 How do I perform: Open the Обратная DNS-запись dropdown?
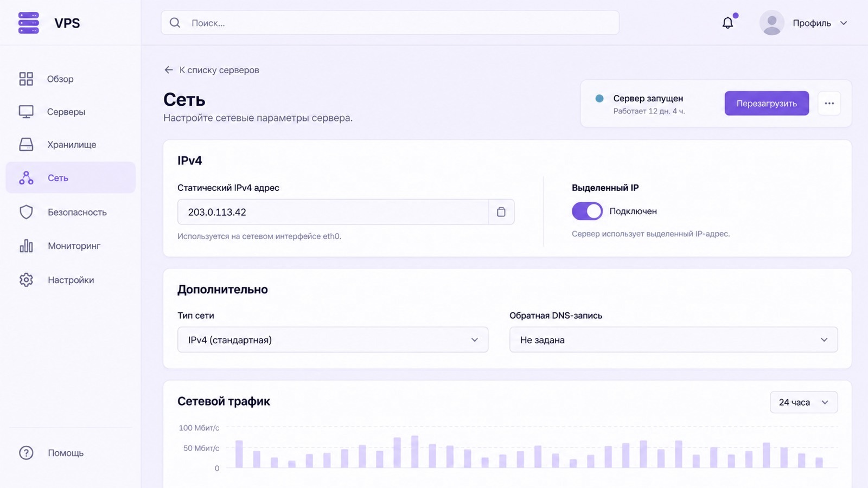[673, 340]
